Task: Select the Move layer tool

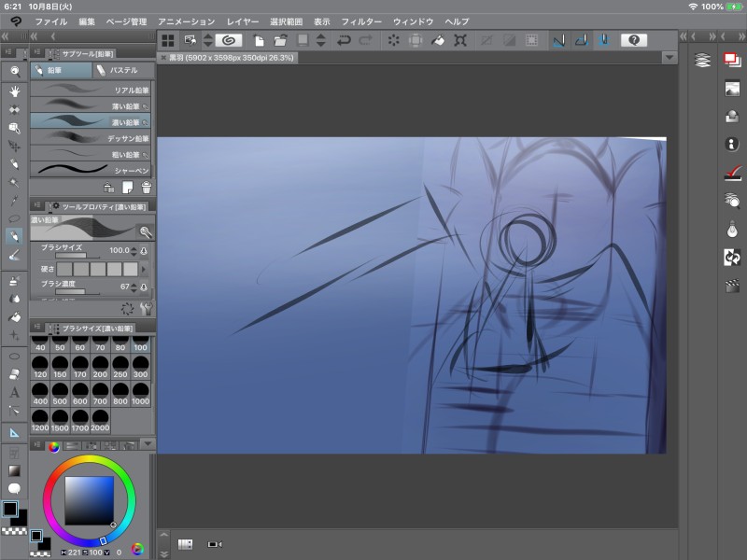Action: 15,146
